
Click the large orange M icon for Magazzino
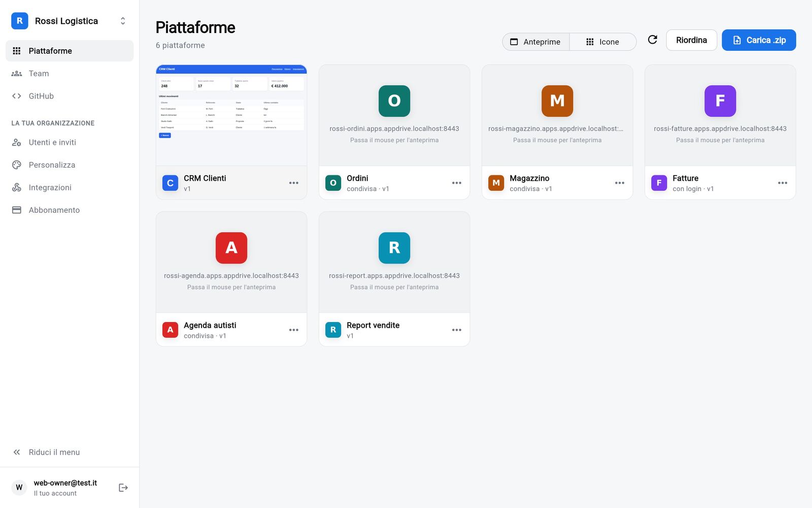pos(557,101)
